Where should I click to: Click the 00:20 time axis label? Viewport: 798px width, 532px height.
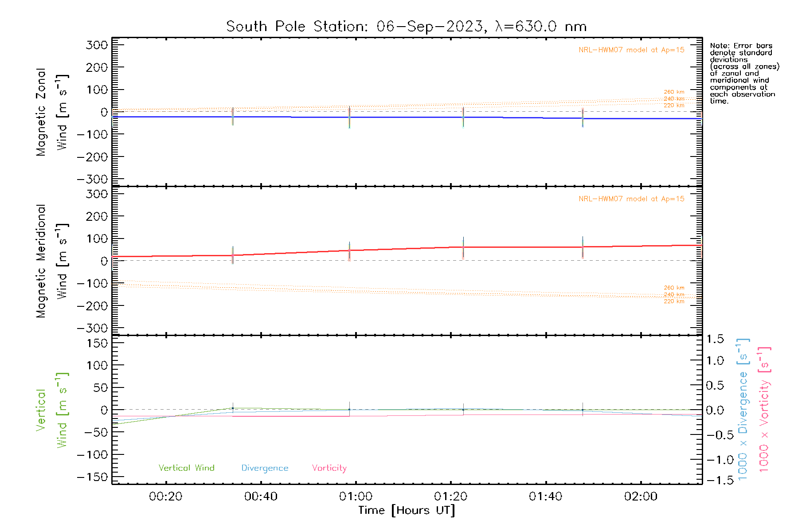click(x=166, y=497)
